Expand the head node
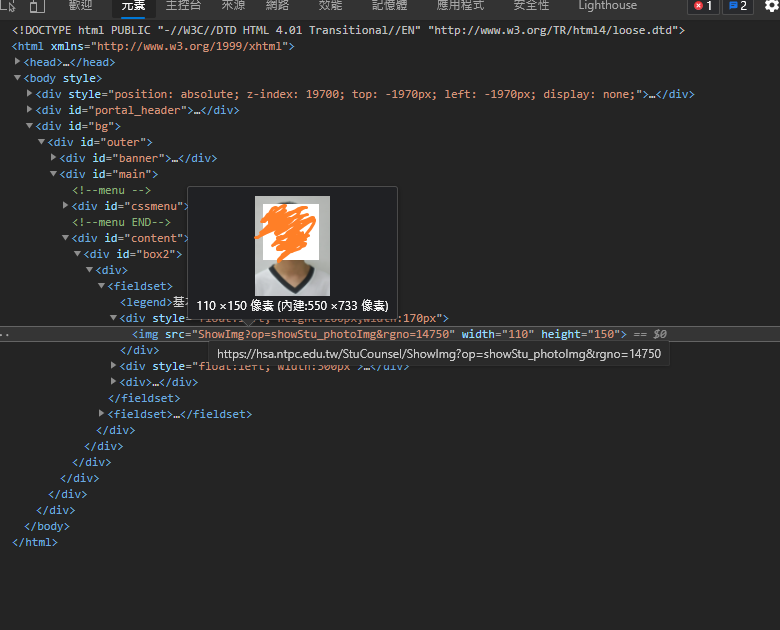 [x=17, y=61]
